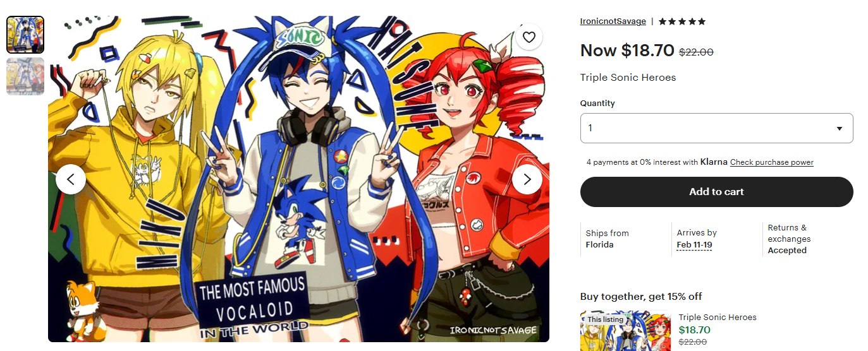Open the Buy together listing thumbnail
This screenshot has height=351, width=868.
[x=626, y=331]
